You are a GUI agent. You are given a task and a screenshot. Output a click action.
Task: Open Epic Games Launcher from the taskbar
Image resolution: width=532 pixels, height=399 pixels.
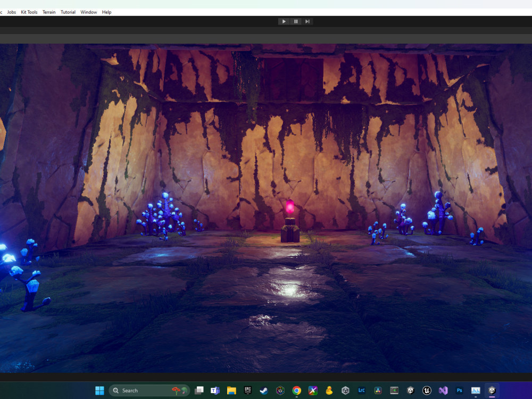[248, 390]
